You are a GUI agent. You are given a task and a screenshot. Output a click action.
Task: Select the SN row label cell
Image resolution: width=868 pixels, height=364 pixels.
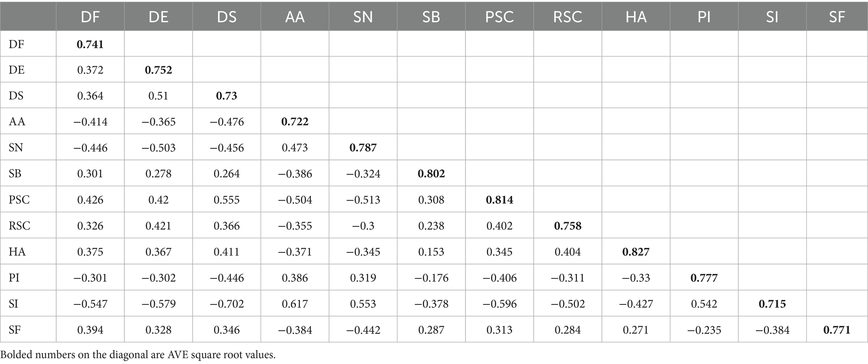point(16,148)
